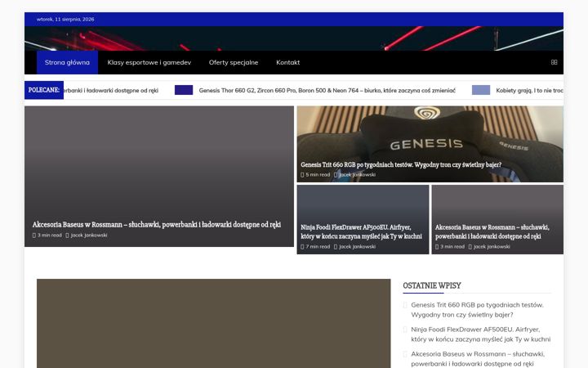This screenshot has width=588, height=368.
Task: Click 3 min read on large Baseus article
Action: coord(50,236)
